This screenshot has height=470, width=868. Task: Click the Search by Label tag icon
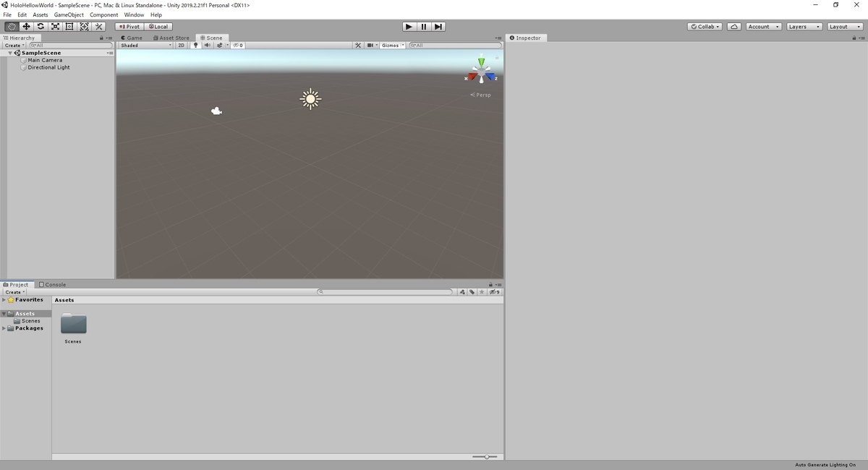coord(472,292)
